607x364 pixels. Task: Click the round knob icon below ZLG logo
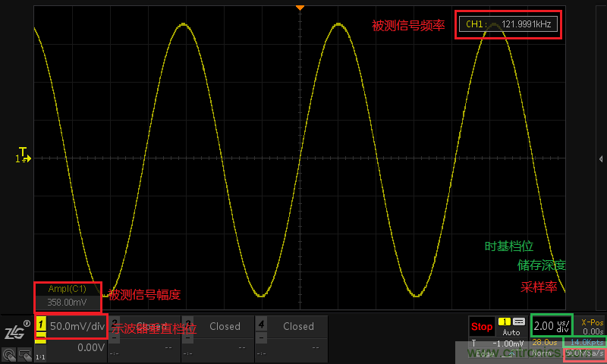tap(10, 353)
